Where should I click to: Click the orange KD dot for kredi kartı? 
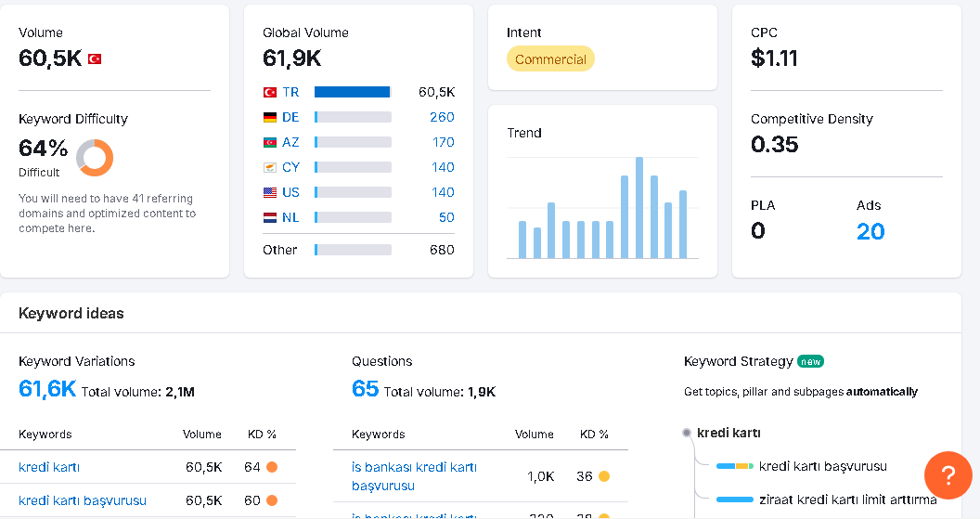272,467
